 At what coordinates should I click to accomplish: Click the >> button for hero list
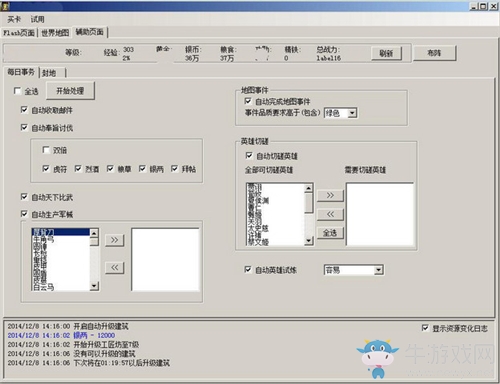[330, 195]
